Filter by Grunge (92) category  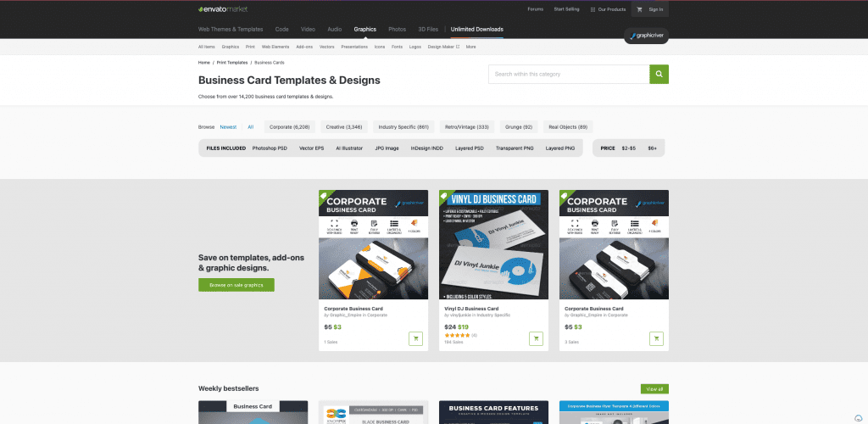tap(519, 126)
